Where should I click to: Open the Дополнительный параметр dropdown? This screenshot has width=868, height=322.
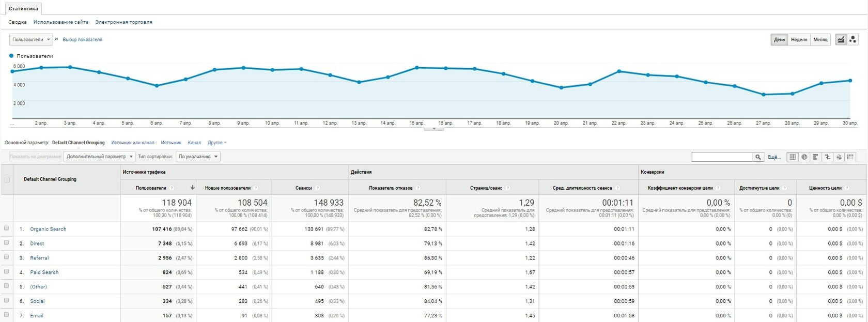coord(100,157)
